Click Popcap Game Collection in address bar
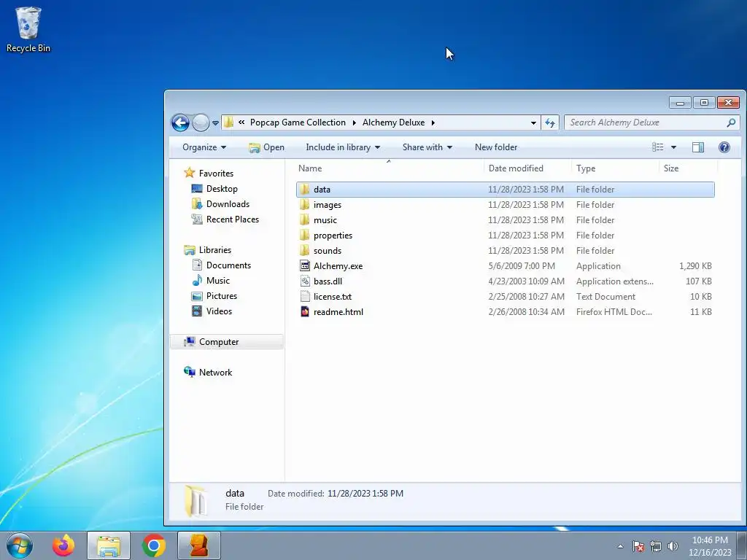Screen dimensions: 747x560 pos(298,122)
